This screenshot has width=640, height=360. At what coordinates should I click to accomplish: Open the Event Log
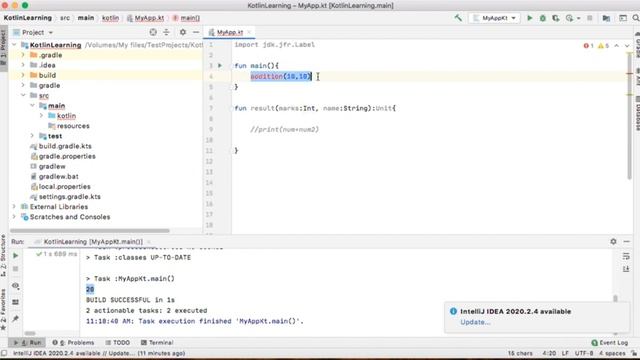[610, 342]
